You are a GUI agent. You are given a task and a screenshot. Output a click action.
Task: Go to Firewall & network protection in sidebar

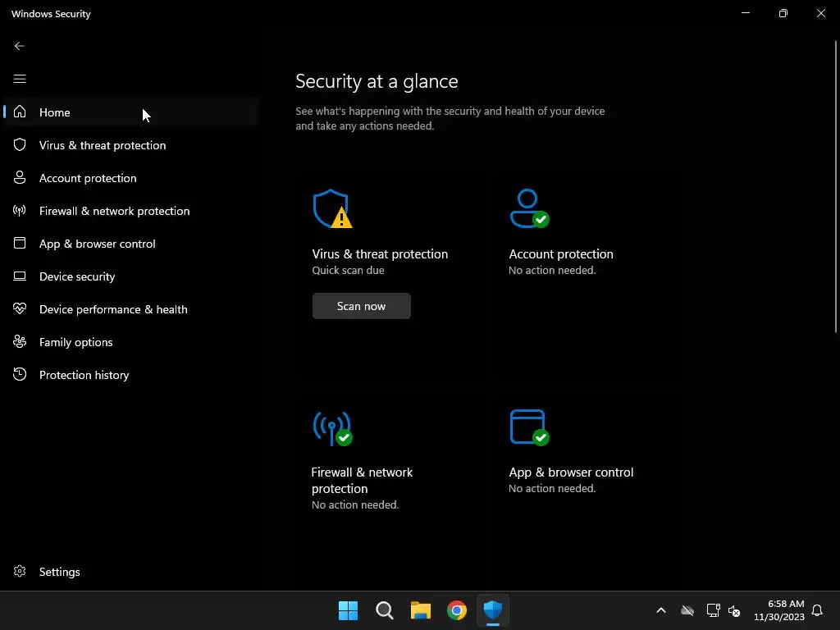point(131,211)
